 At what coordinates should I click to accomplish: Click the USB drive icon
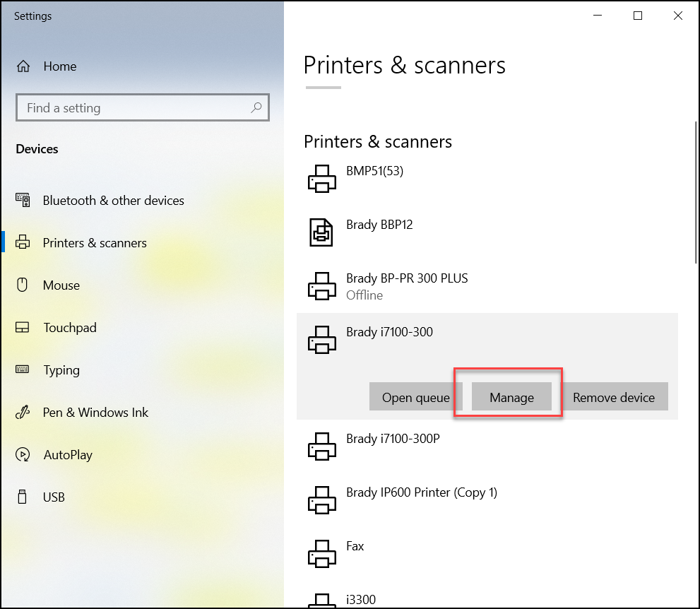(x=23, y=497)
